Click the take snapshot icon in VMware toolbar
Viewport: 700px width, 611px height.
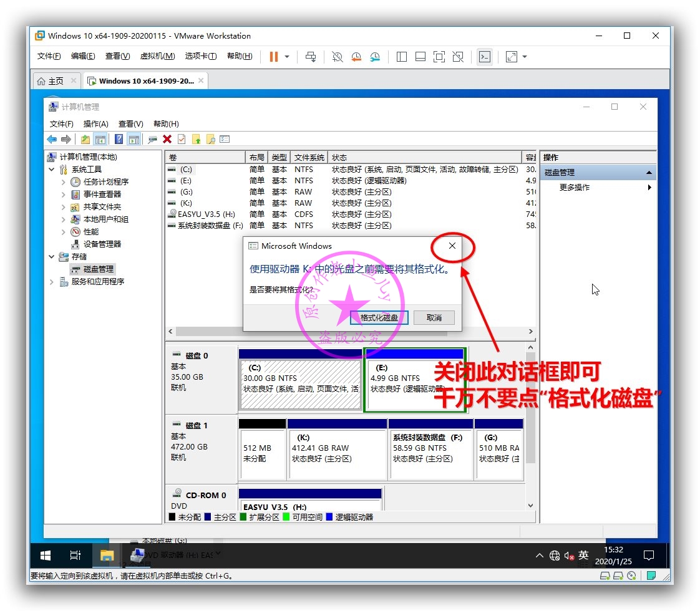338,57
